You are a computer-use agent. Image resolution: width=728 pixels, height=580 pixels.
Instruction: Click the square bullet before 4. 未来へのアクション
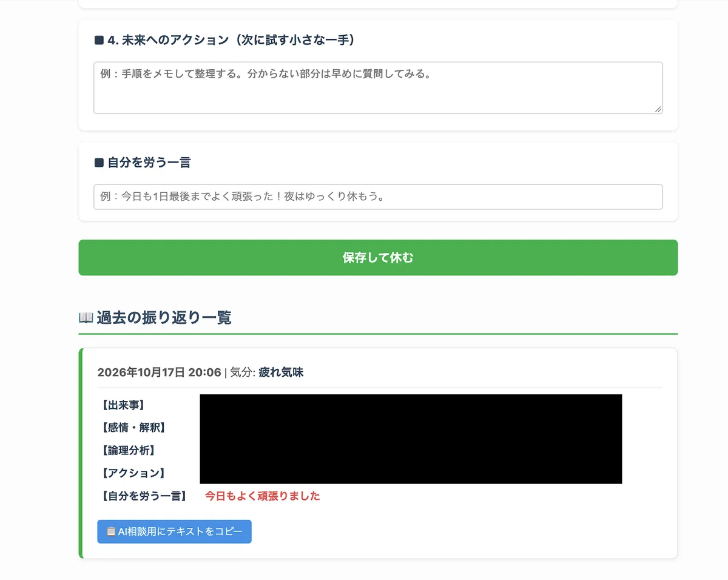pyautogui.click(x=99, y=40)
